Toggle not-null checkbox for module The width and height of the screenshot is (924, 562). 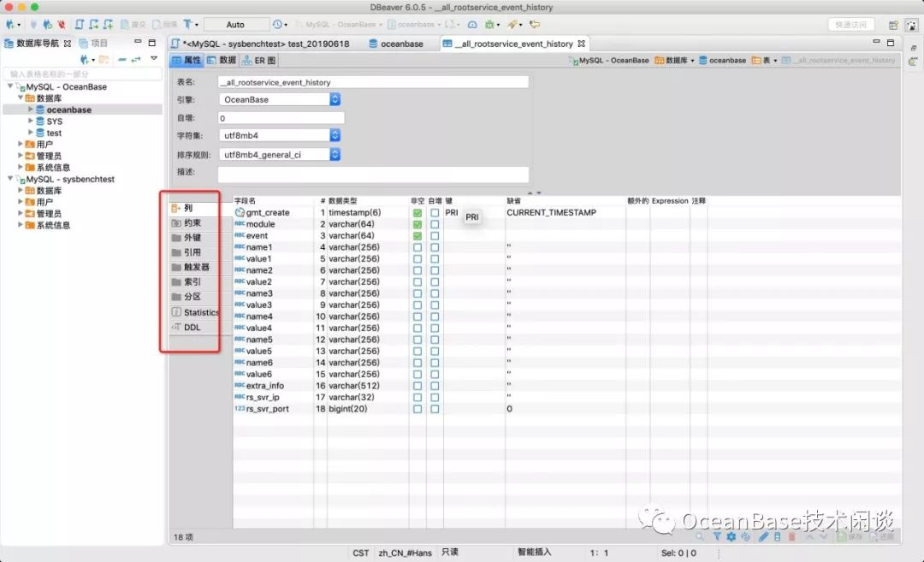[x=418, y=224]
